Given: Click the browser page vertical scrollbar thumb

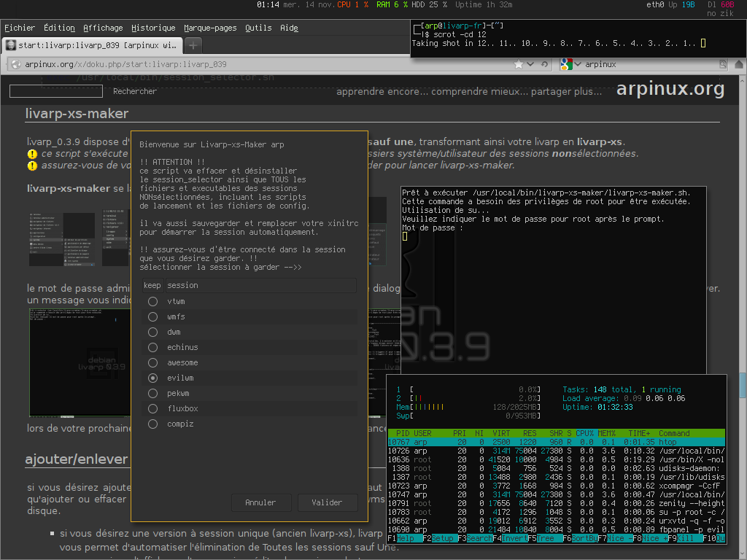Looking at the screenshot, I should (743, 385).
